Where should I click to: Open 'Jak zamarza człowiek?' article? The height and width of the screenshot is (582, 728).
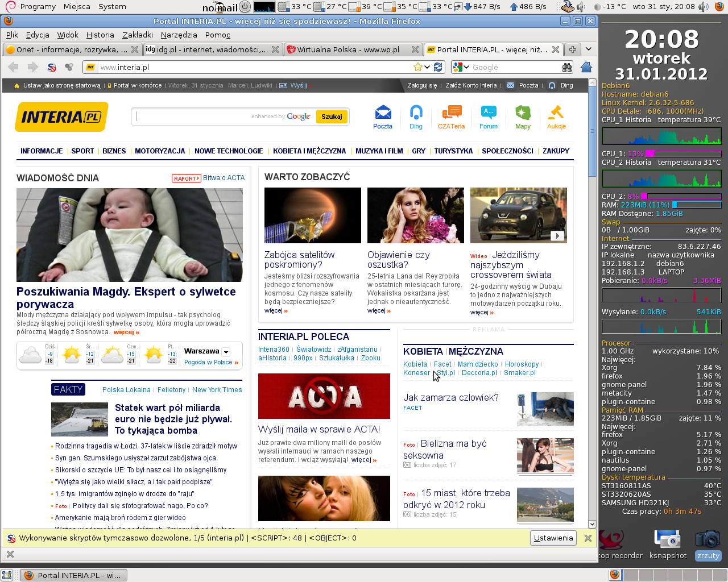(450, 398)
